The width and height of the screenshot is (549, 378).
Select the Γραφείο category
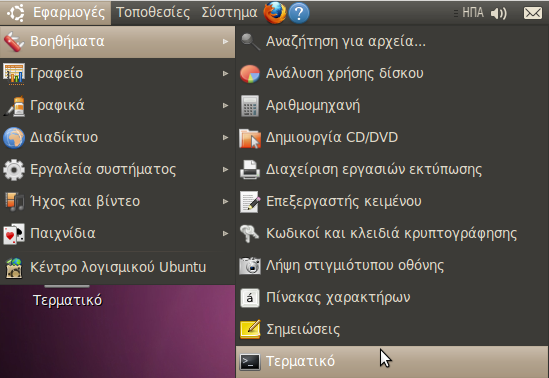(x=118, y=74)
